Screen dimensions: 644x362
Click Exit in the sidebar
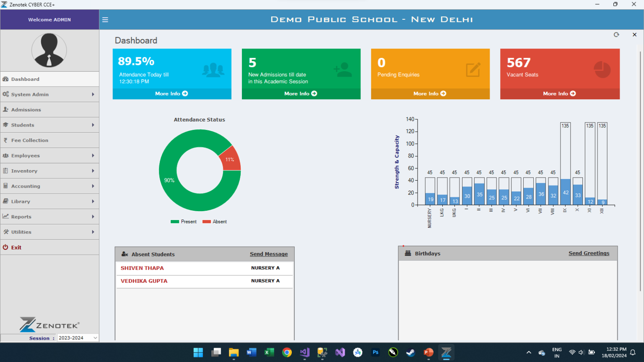(49, 248)
